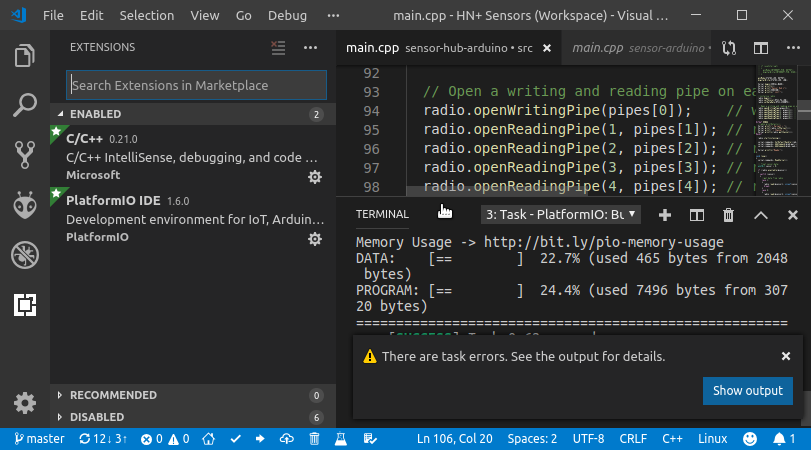The height and width of the screenshot is (450, 811).
Task: Split the terminal pane
Action: [x=697, y=215]
